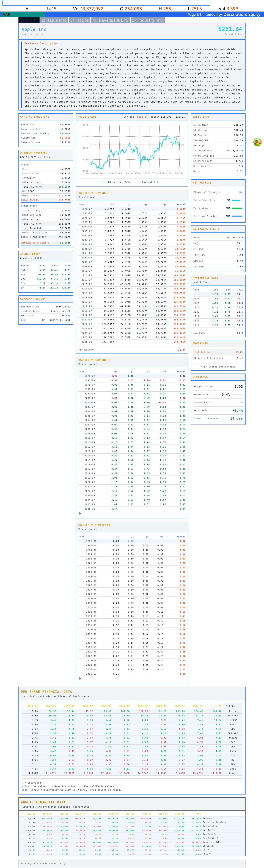Click the ANNUAL FINANCIAL DATA heading
264x868 pixels.
[43, 802]
